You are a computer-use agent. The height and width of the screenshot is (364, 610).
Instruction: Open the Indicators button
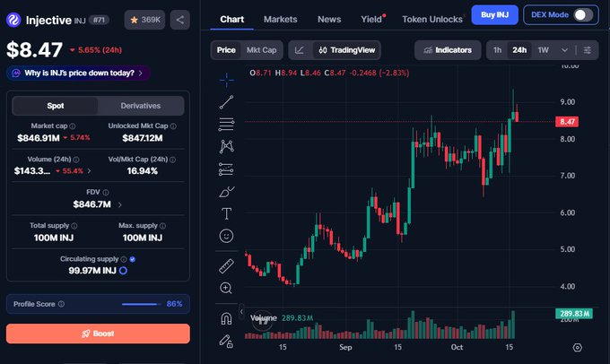pyautogui.click(x=448, y=50)
